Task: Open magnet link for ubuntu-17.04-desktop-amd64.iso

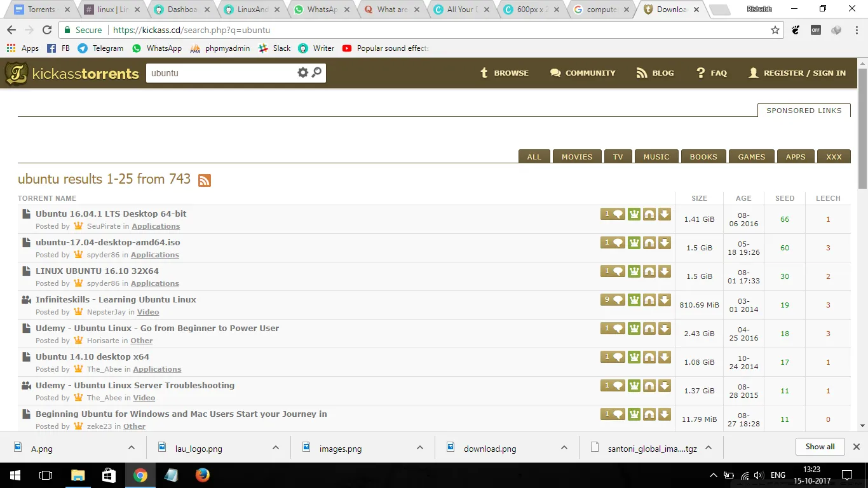Action: click(x=649, y=242)
